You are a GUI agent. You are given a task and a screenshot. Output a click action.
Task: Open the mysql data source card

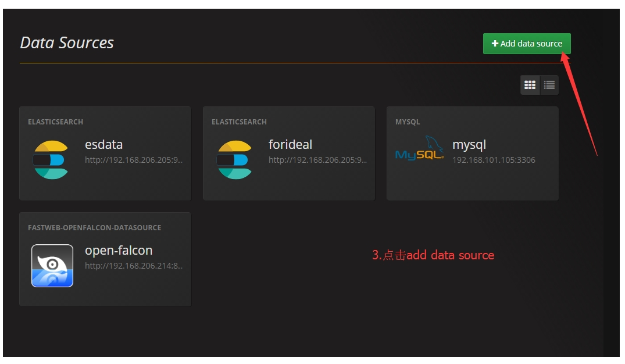tap(472, 152)
